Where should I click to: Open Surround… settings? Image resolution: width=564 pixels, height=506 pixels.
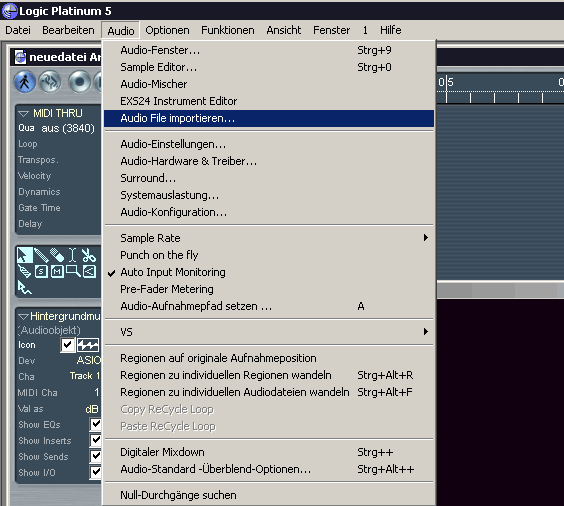(x=269, y=178)
